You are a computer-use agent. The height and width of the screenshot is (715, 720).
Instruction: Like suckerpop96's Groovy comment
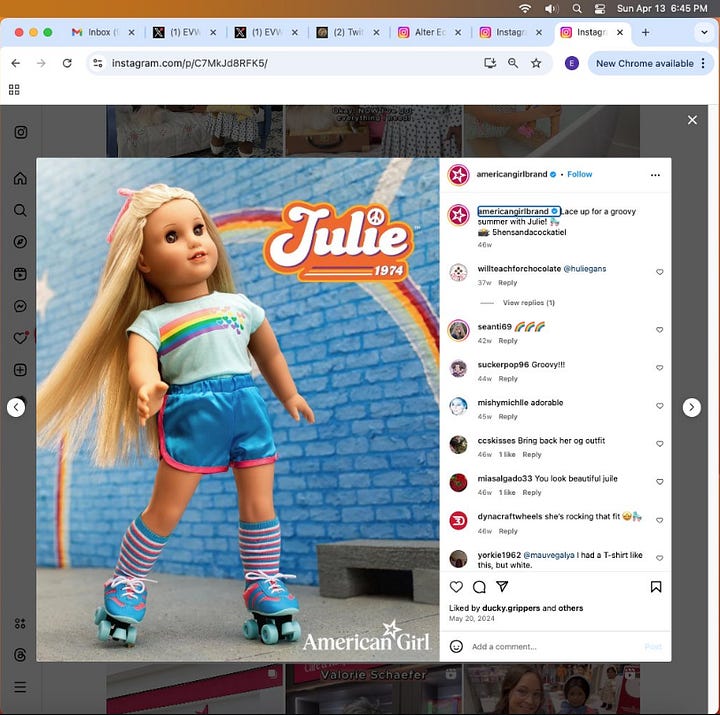[659, 368]
